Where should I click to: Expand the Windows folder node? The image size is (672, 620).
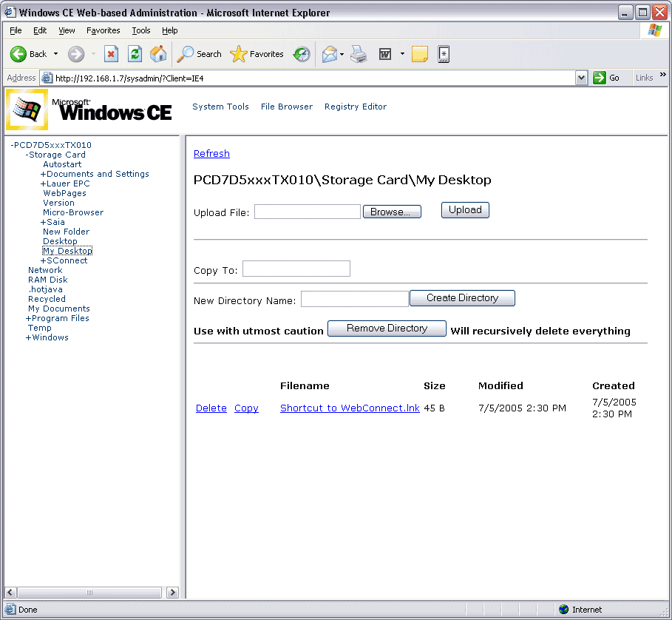tap(28, 337)
